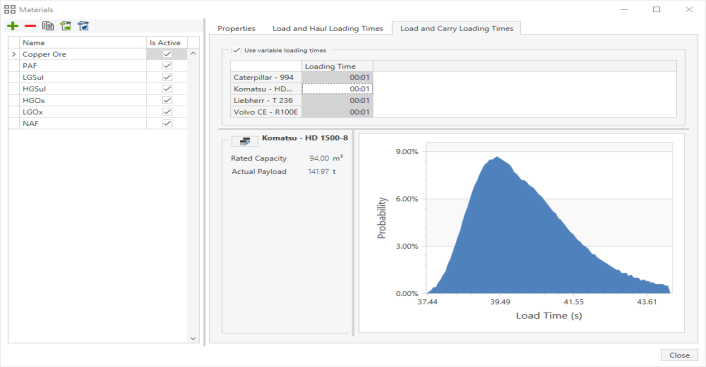Click the import materials icon

(66, 26)
